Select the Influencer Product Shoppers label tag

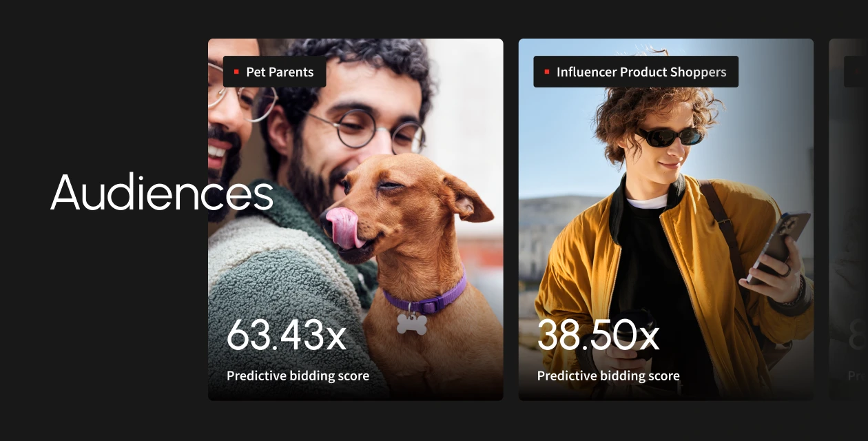point(636,72)
